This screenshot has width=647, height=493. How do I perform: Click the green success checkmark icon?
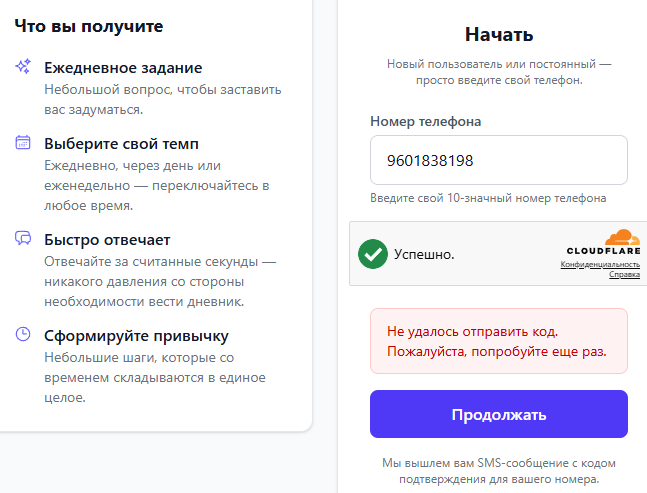[373, 254]
